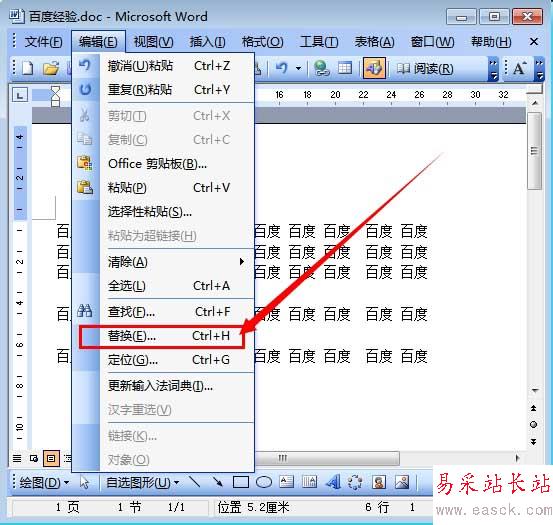Open the 自选图形(U) AutoShapes dropdown
This screenshot has height=525, width=553.
pyautogui.click(x=142, y=483)
